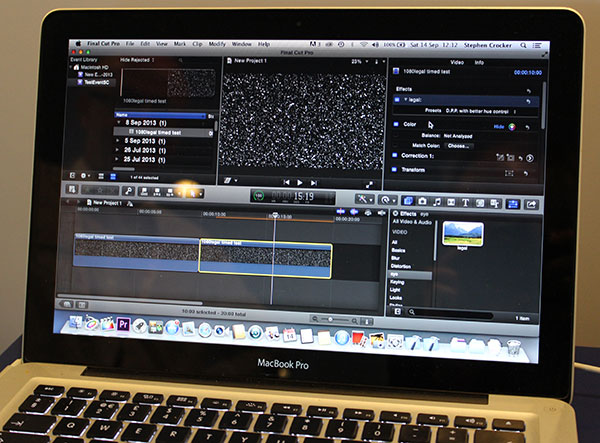600x443 pixels.
Task: Click the color balance wheel icon
Action: [512, 127]
